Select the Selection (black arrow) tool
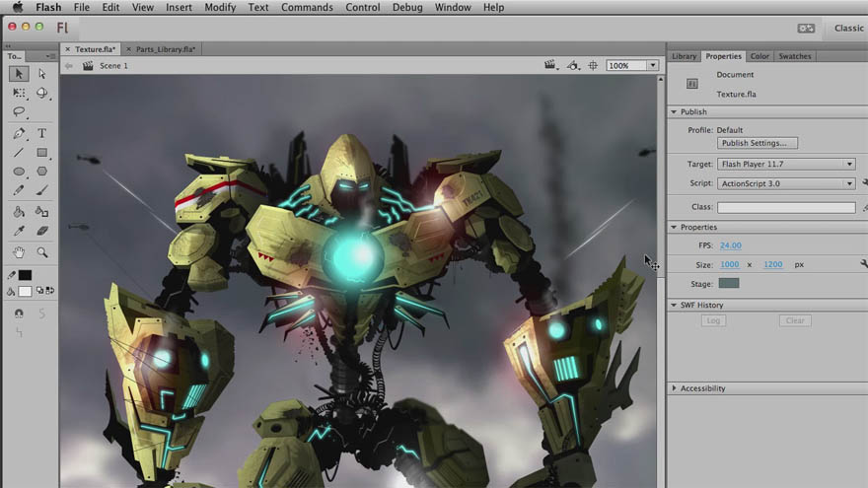The width and height of the screenshot is (868, 488). 19,74
